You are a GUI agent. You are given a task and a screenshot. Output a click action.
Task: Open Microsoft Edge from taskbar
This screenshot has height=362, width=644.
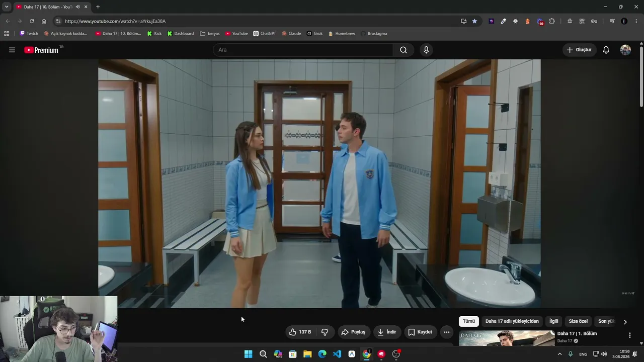pyautogui.click(x=322, y=354)
